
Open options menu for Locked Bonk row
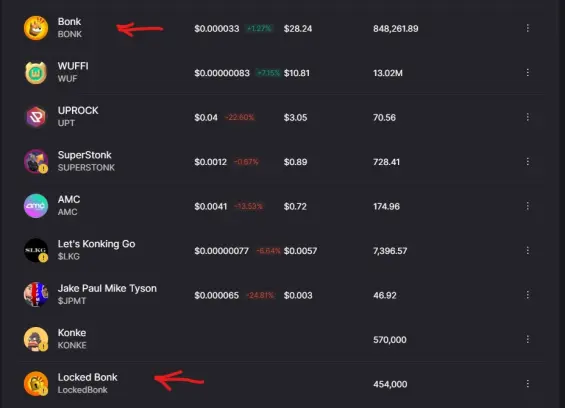click(528, 384)
